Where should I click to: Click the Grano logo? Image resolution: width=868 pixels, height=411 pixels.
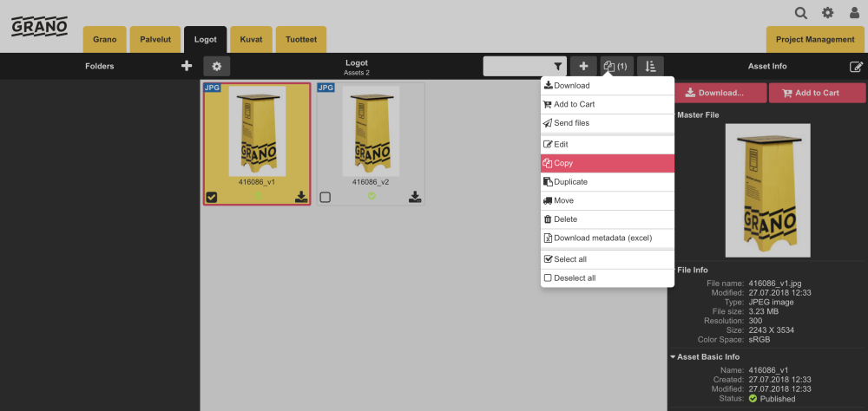[40, 27]
